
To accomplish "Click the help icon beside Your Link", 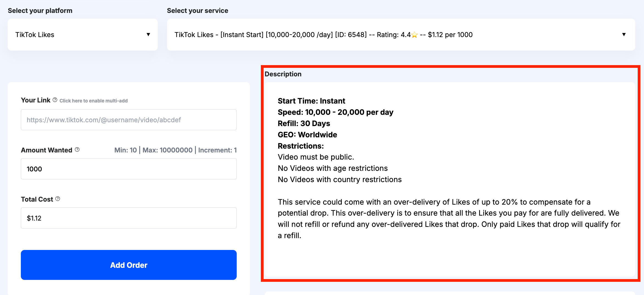I will [x=55, y=100].
